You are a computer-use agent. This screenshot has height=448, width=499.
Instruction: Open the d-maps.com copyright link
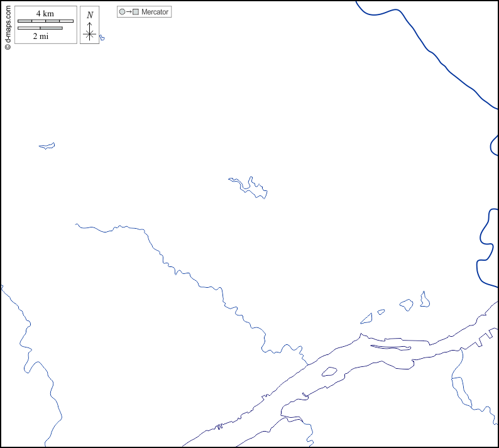tap(7, 26)
